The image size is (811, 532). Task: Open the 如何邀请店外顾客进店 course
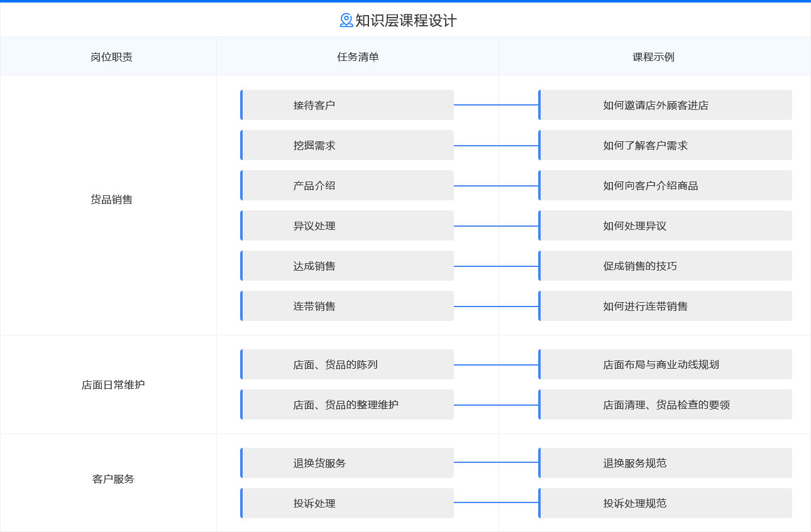[665, 105]
